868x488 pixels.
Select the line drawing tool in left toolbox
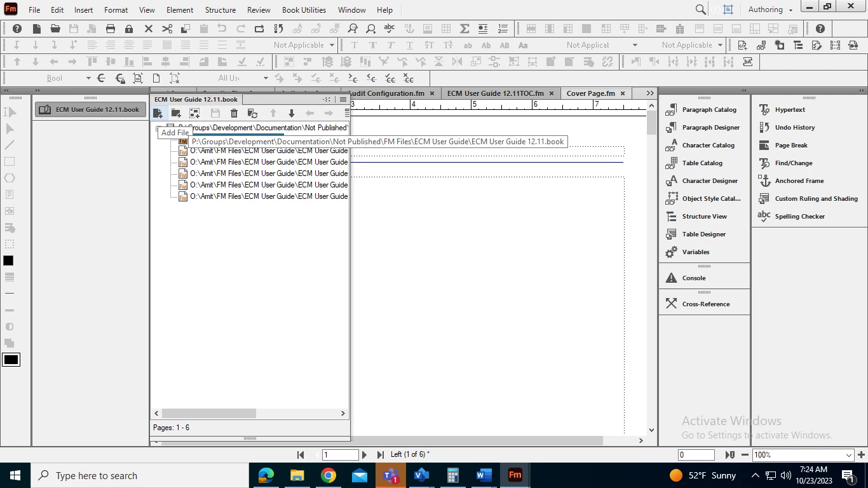click(10, 145)
